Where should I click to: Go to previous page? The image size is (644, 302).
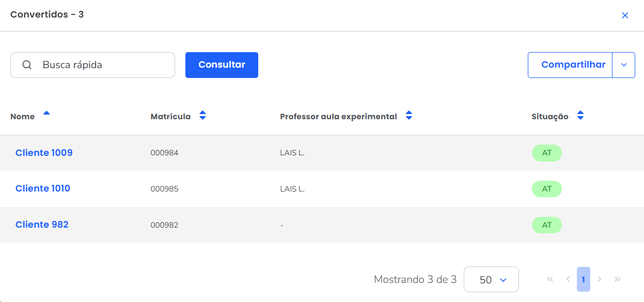pos(568,279)
